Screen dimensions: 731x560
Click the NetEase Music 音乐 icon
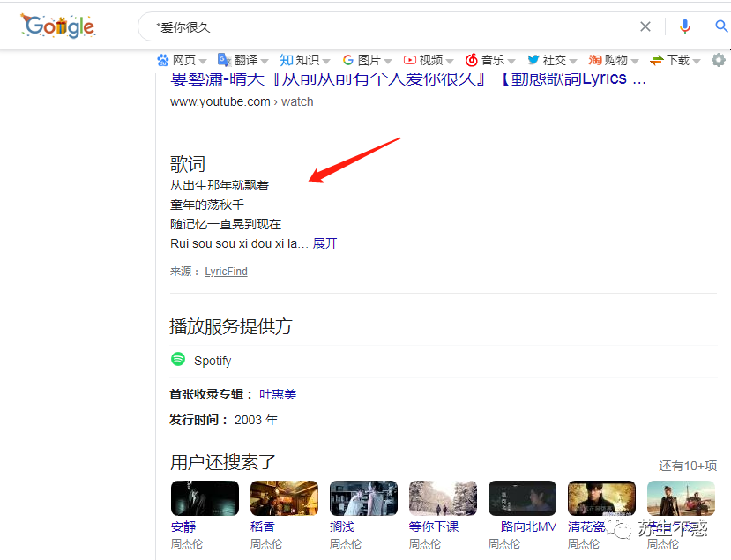point(472,60)
